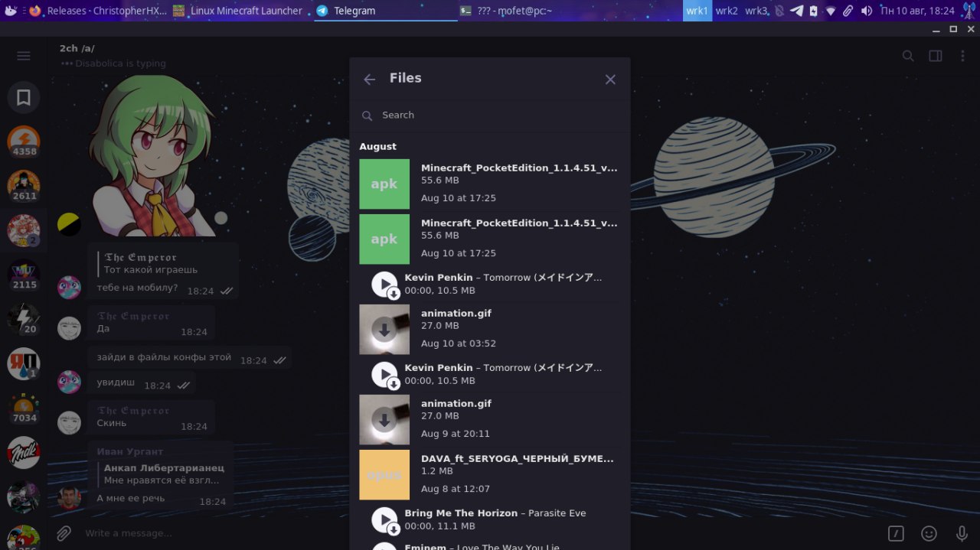Switch to terminal mofet@pc taskbar window
This screenshot has width=980, height=550.
point(528,11)
